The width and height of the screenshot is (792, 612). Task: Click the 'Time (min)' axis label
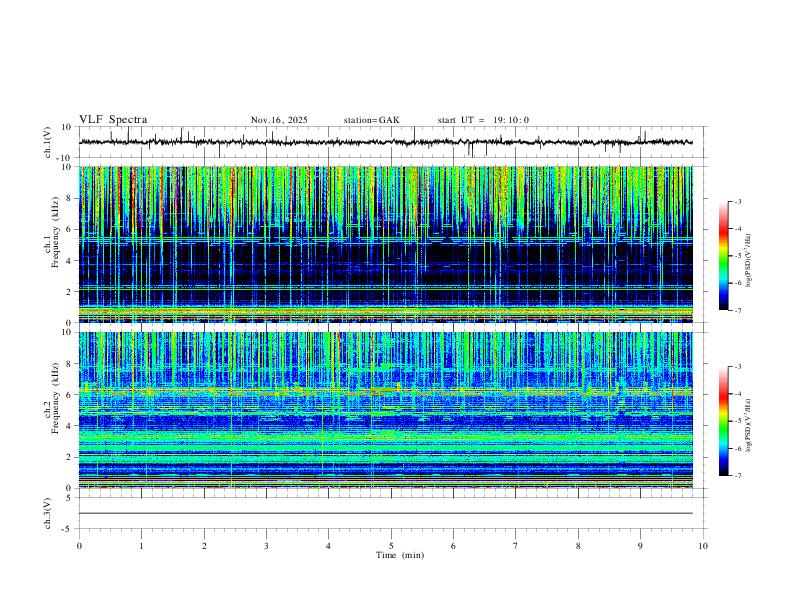[x=400, y=555]
